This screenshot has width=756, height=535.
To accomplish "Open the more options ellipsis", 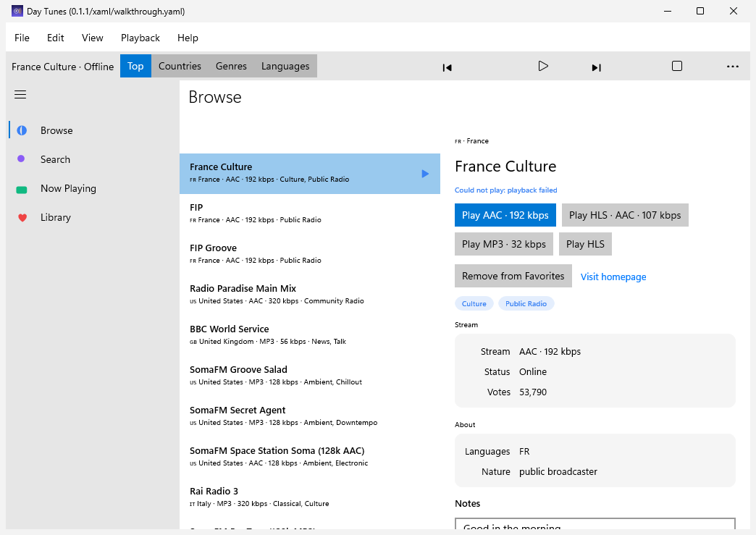I will click(x=732, y=67).
